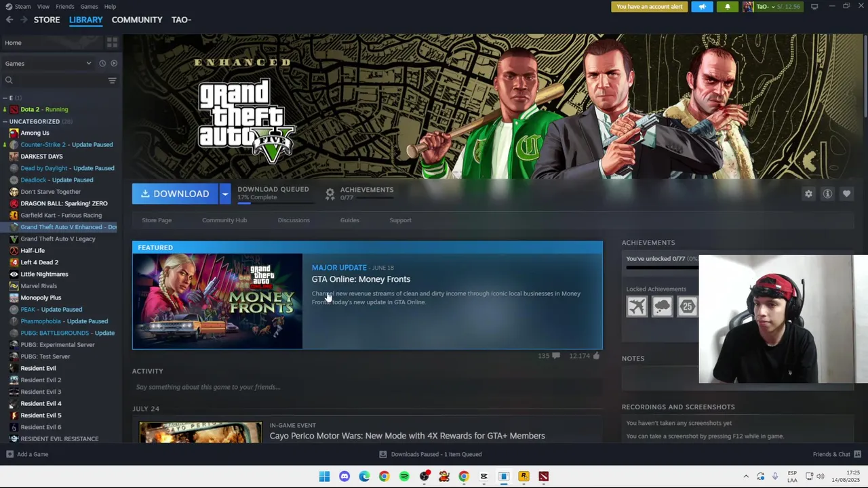Open the Games menu
The height and width of the screenshot is (488, 868).
click(x=90, y=6)
